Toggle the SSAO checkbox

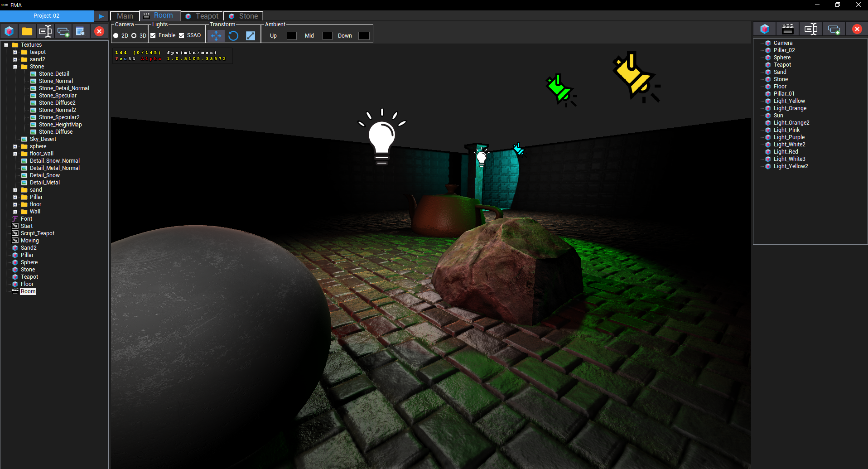tap(182, 35)
